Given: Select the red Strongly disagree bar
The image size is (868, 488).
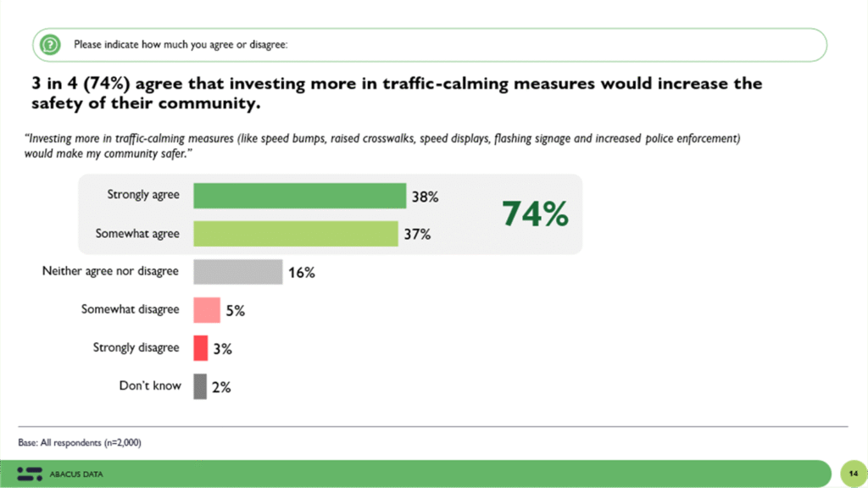Looking at the screenshot, I should pos(201,347).
